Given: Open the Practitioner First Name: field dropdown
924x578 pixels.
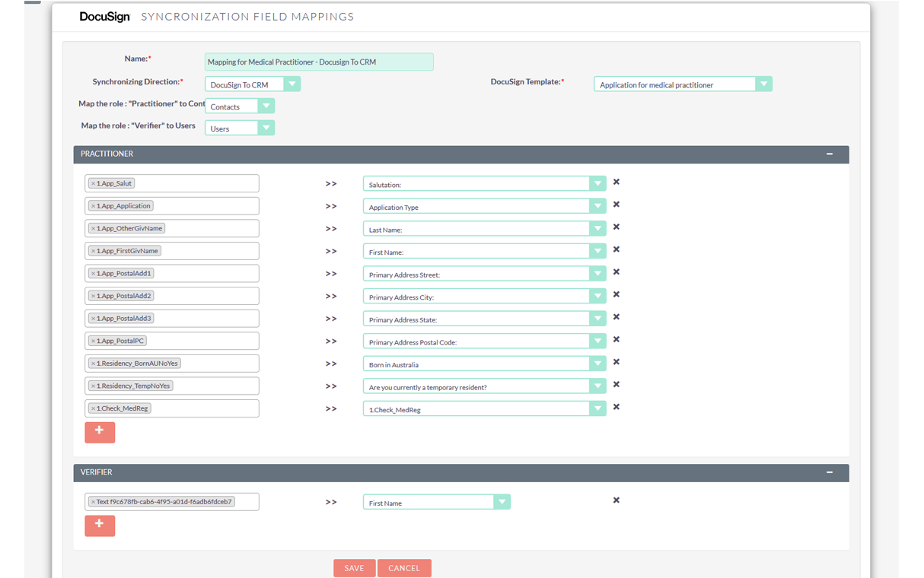Looking at the screenshot, I should coord(485,251).
